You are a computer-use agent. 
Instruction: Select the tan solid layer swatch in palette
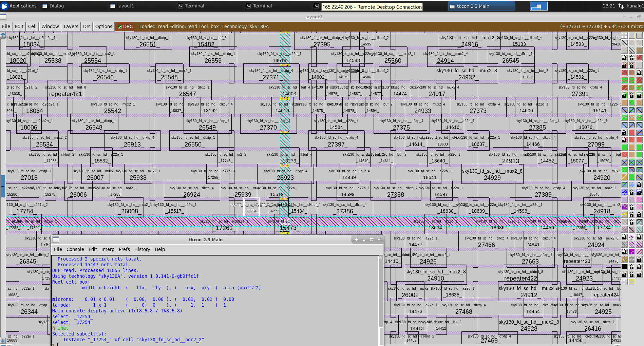click(624, 102)
